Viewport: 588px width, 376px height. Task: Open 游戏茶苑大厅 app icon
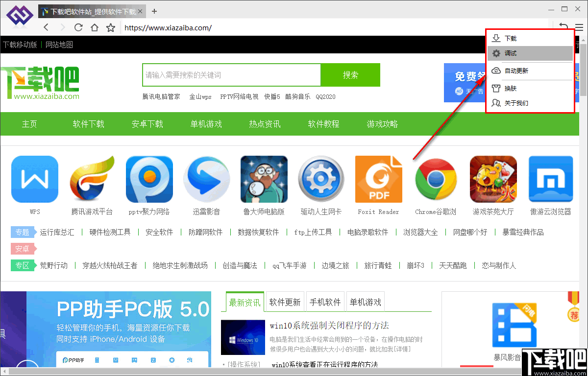(493, 179)
